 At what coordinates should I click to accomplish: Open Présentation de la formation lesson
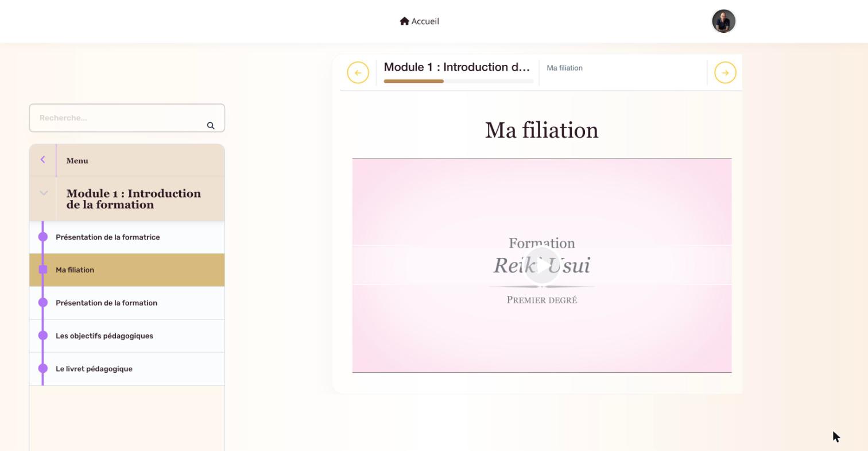pos(127,303)
